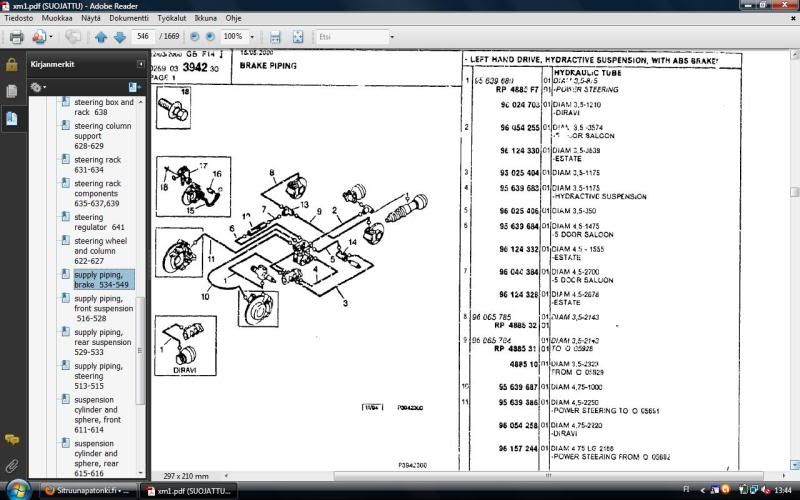Open the Pages thumbnail panel icon
This screenshot has height=500, width=800.
(12, 91)
